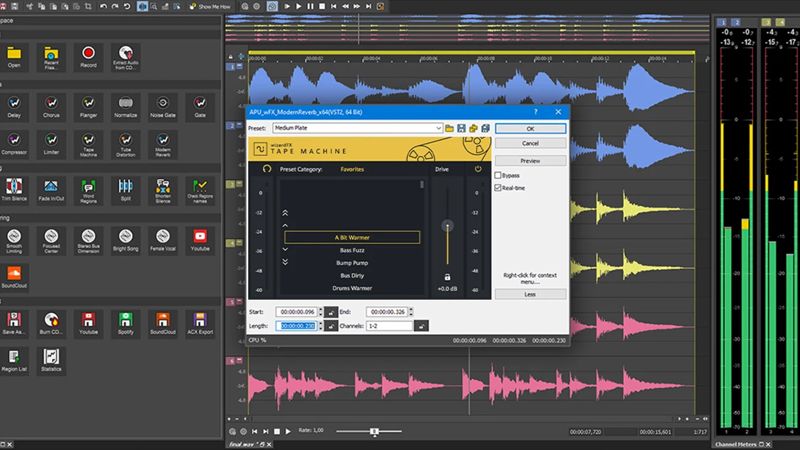Toggle the Tape Machine power button
This screenshot has width=800, height=450.
coord(478,169)
